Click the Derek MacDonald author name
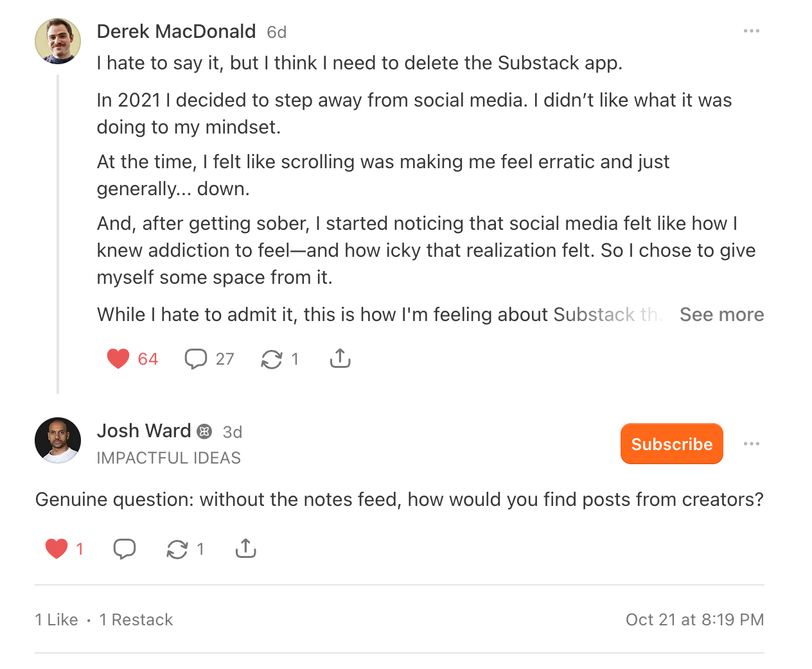 point(176,31)
